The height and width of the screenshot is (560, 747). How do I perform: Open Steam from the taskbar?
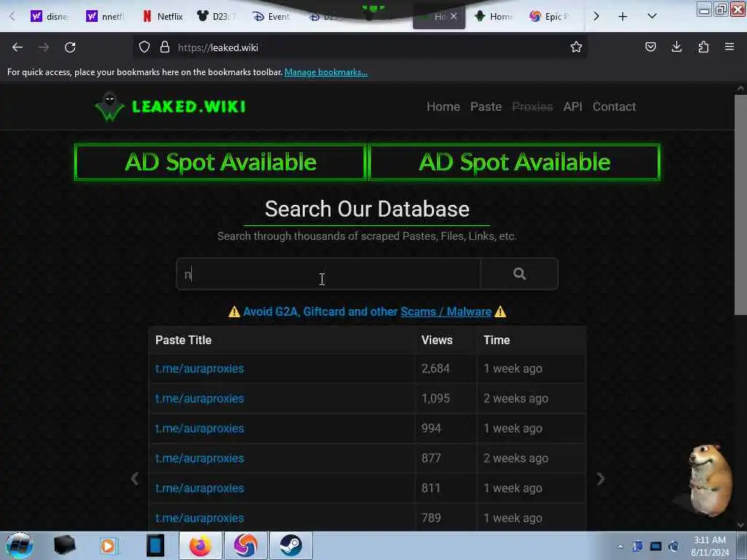[290, 545]
